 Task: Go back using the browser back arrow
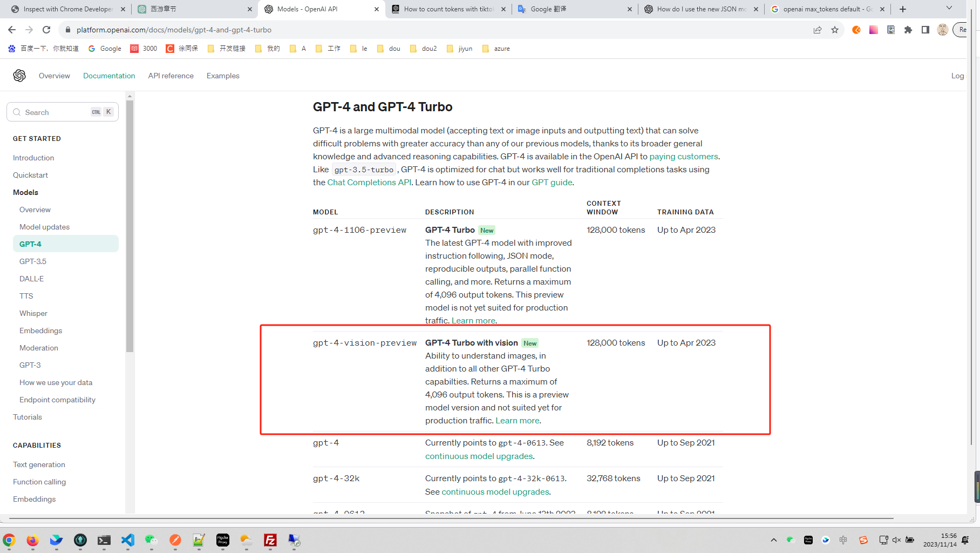pyautogui.click(x=12, y=30)
